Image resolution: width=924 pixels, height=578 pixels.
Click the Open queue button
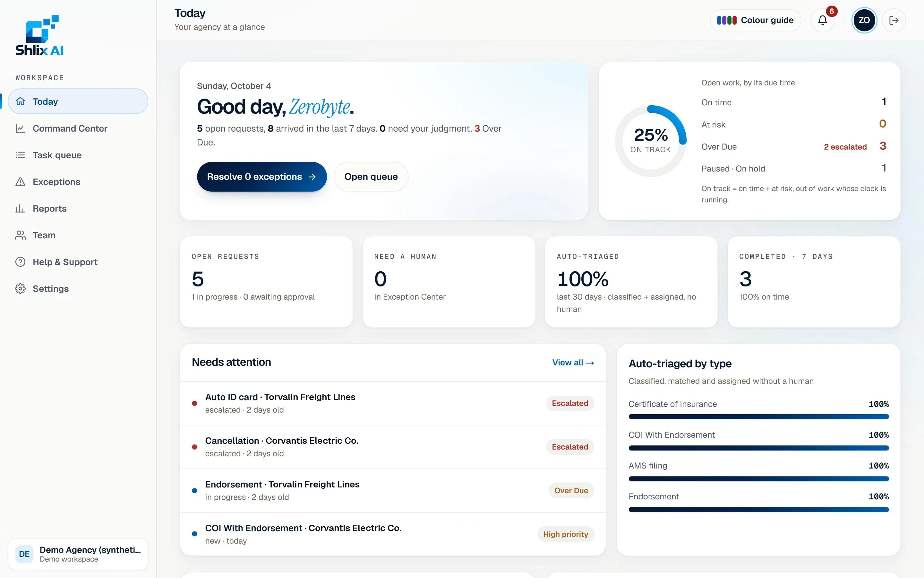coord(371,177)
